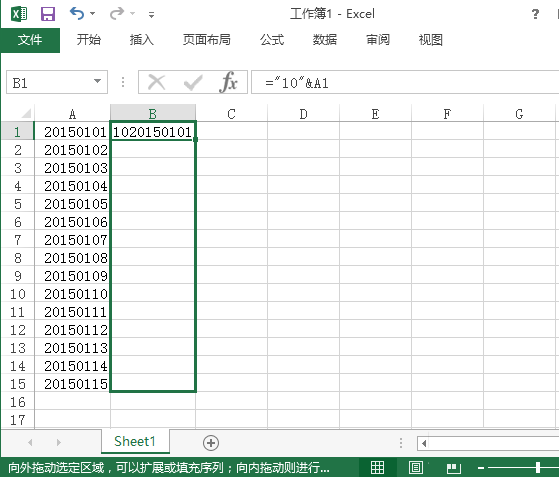Switch to the 数据 tab

[325, 40]
